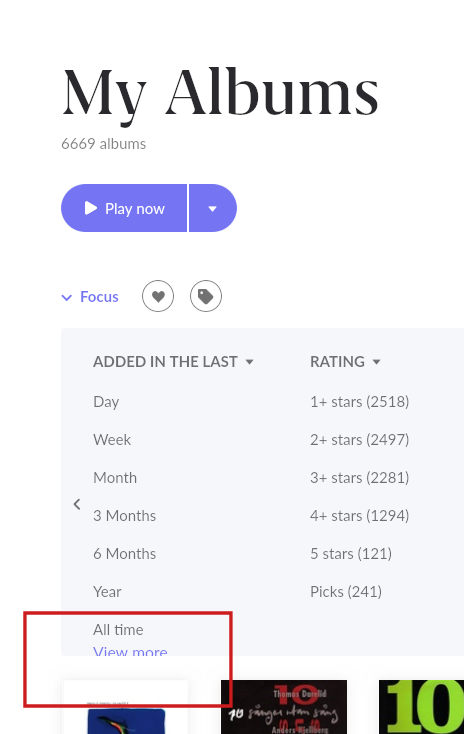Screen dimensions: 464x734
Task: Filter by Day
Action: pyautogui.click(x=106, y=402)
